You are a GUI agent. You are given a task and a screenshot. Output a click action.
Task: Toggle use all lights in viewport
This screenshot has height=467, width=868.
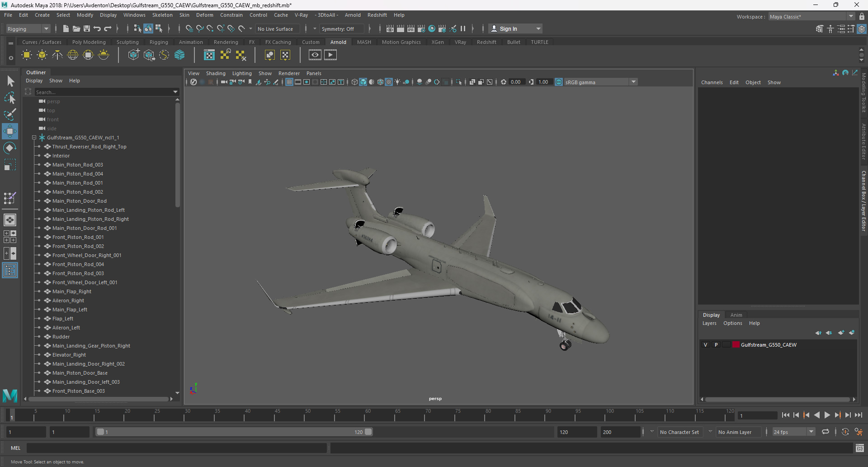(397, 82)
